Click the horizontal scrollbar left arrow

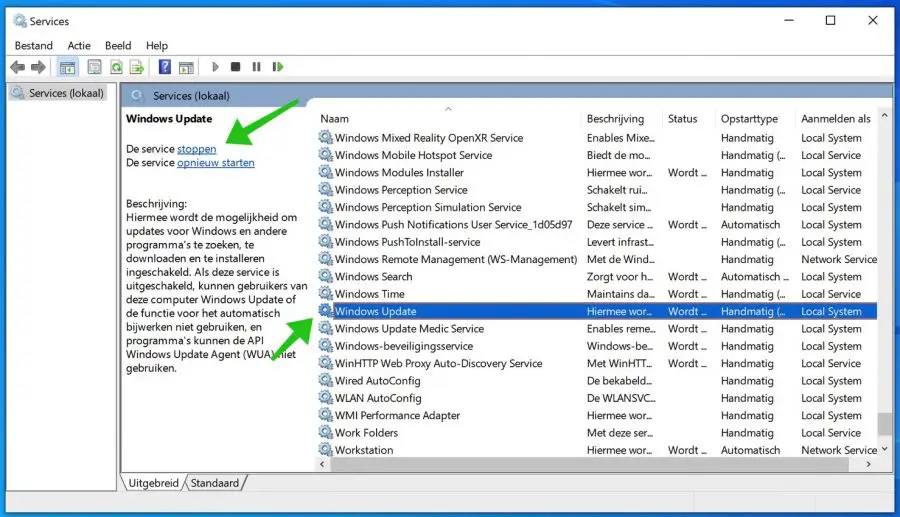[322, 464]
